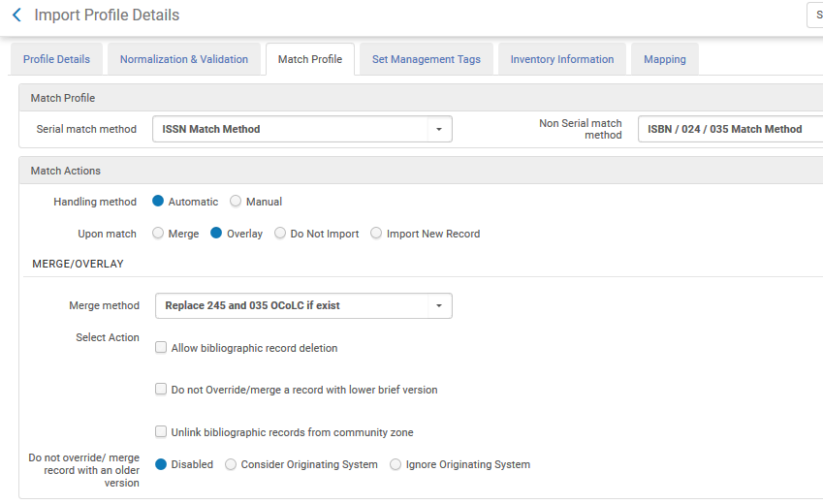This screenshot has height=504, width=823.
Task: Expand the Serial match method dropdown
Action: coord(439,129)
